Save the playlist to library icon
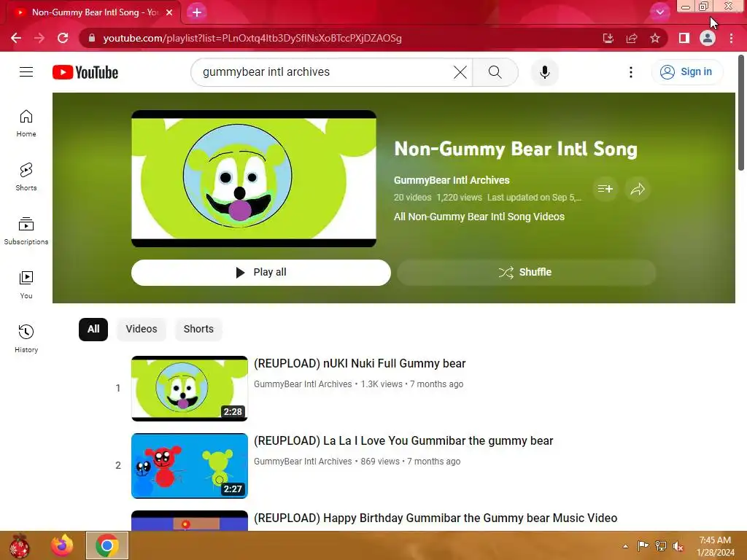The width and height of the screenshot is (747, 560). coord(605,189)
